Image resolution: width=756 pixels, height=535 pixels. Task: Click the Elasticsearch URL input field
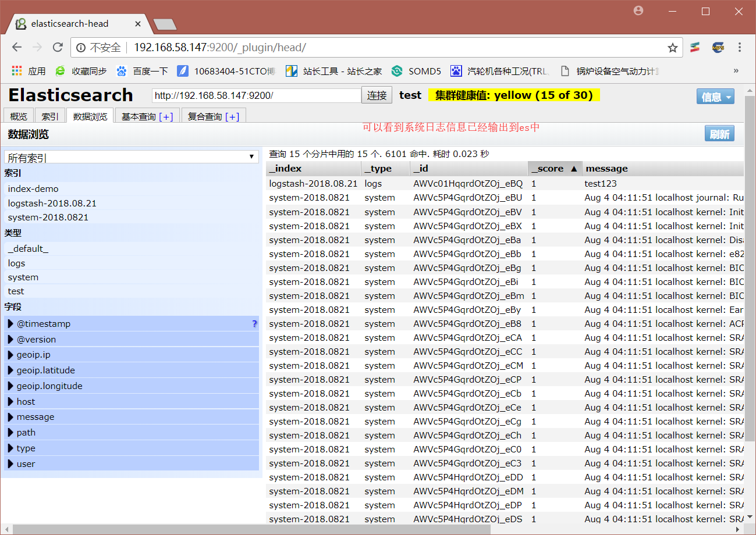coord(257,95)
